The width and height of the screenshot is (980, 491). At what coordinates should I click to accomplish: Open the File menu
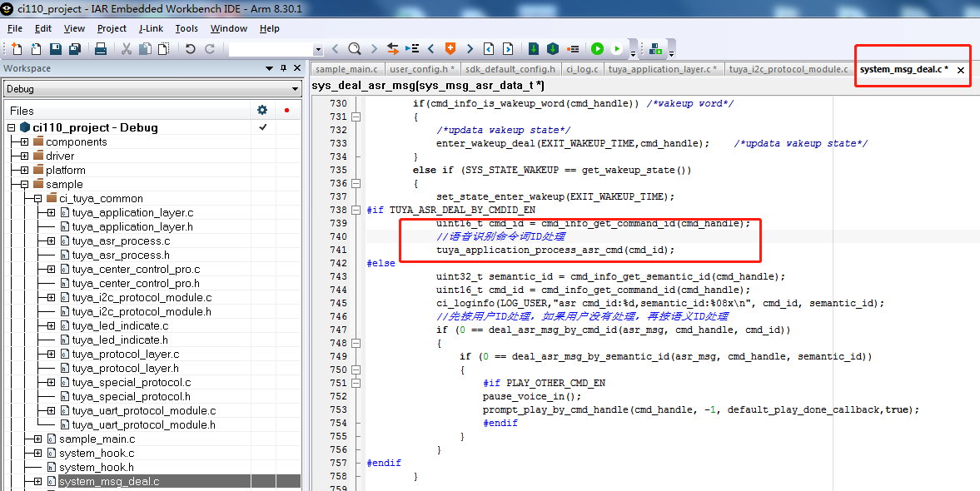(15, 28)
